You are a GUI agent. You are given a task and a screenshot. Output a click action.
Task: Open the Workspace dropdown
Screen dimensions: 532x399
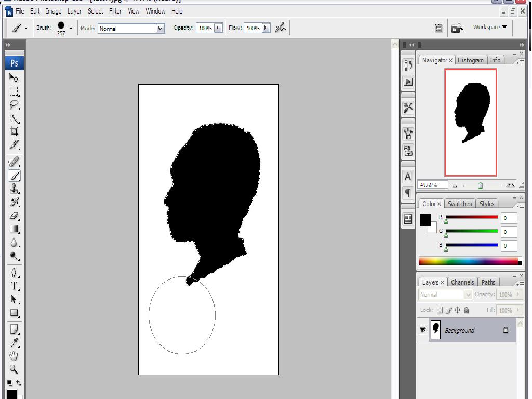[489, 27]
